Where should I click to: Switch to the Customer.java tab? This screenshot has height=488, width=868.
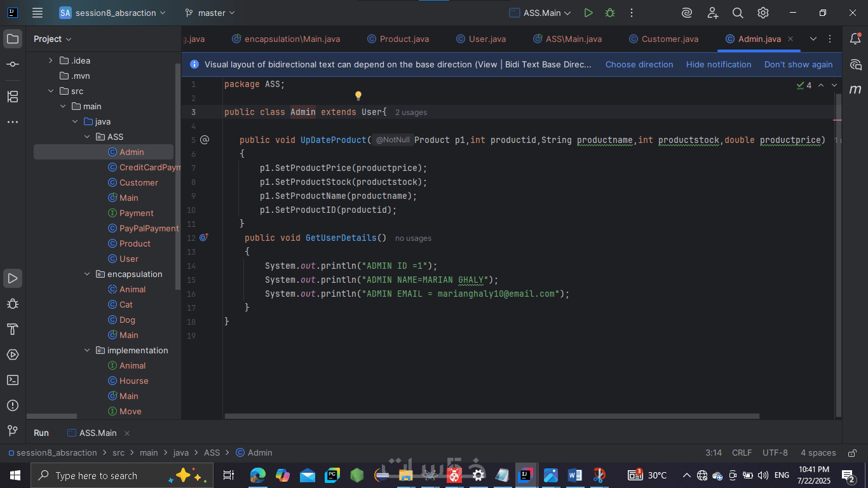tap(669, 39)
